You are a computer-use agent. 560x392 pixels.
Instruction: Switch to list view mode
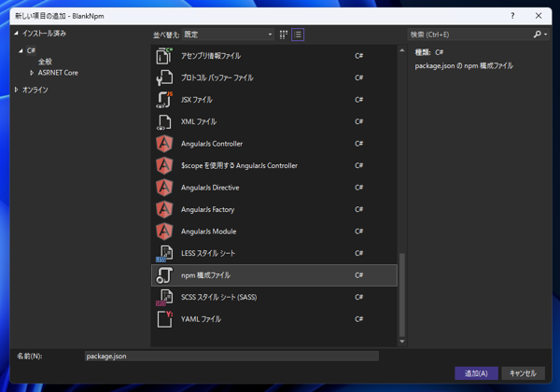(x=298, y=35)
